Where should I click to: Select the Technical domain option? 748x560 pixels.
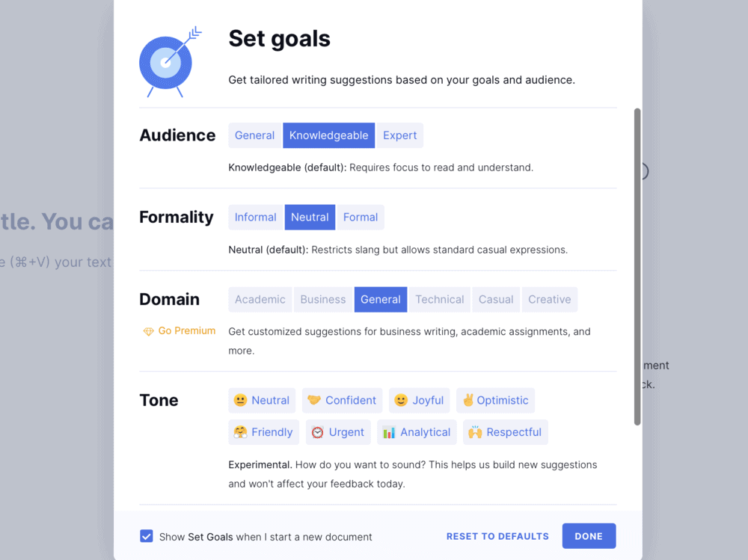439,300
